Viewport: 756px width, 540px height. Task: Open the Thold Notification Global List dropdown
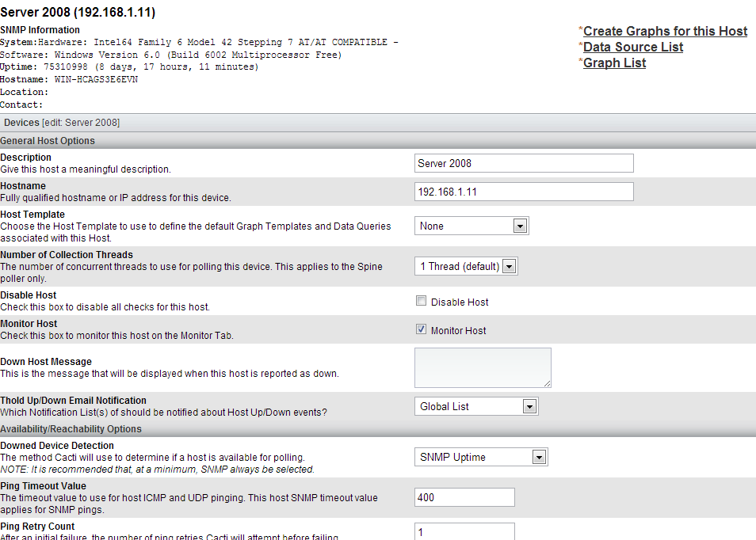coord(476,406)
